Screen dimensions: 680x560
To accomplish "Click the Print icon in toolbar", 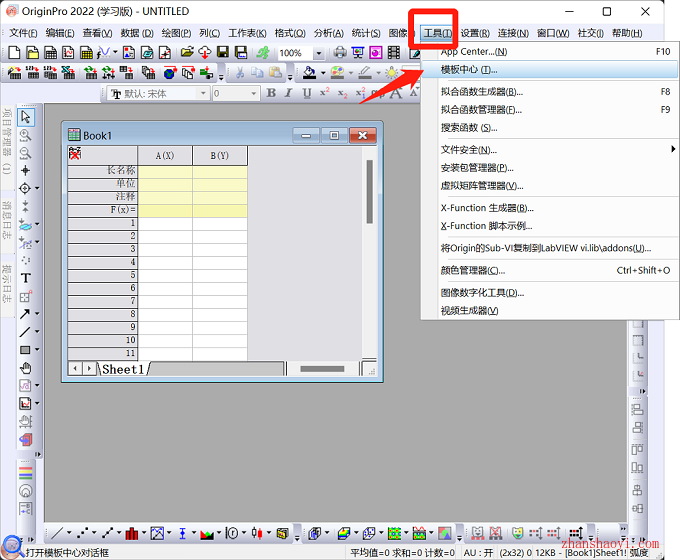I will 340,53.
